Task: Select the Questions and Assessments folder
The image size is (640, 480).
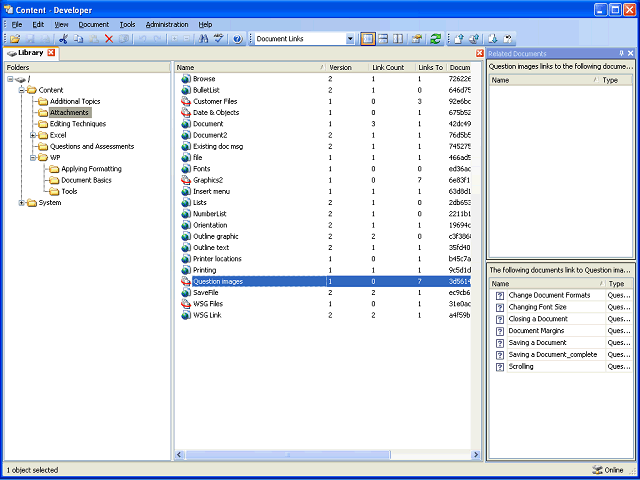Action: [x=92, y=146]
